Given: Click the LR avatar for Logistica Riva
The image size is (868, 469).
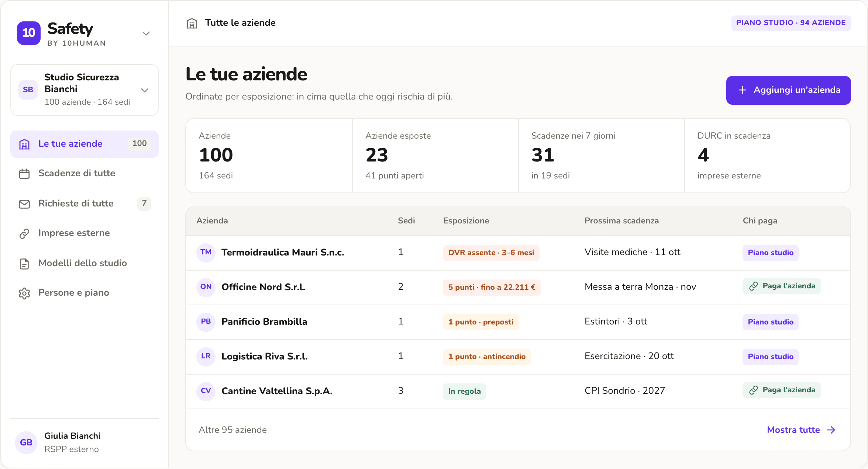Looking at the screenshot, I should point(206,357).
